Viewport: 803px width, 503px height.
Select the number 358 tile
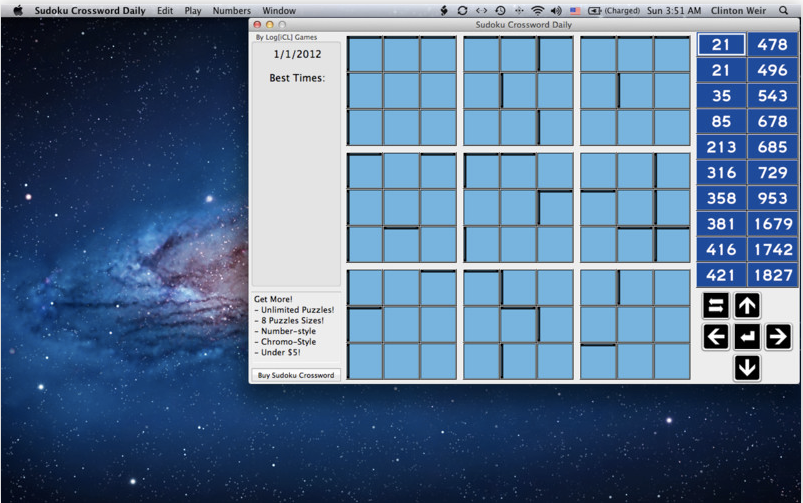[x=721, y=198]
